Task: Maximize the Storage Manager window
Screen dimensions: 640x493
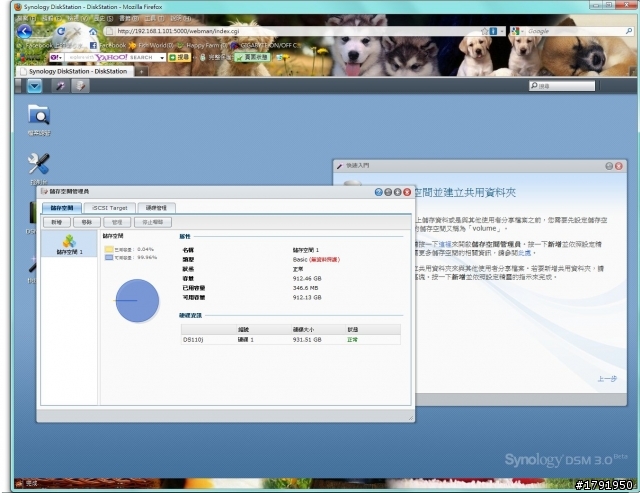Action: point(397,192)
